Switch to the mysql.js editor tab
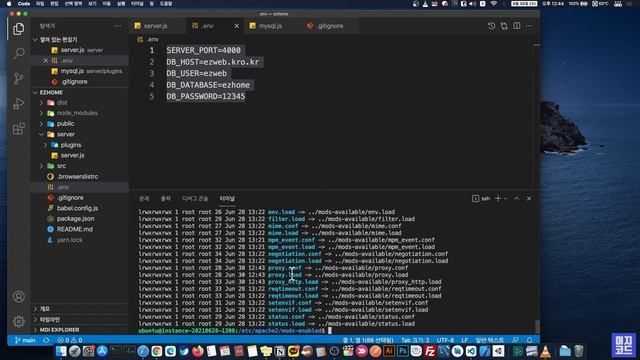The height and width of the screenshot is (360, 640). tap(270, 26)
